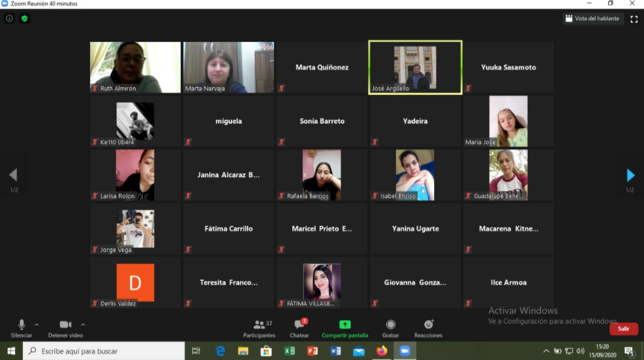Click Yuuka Sasamoto participant name
The image size is (644, 360).
(x=509, y=67)
